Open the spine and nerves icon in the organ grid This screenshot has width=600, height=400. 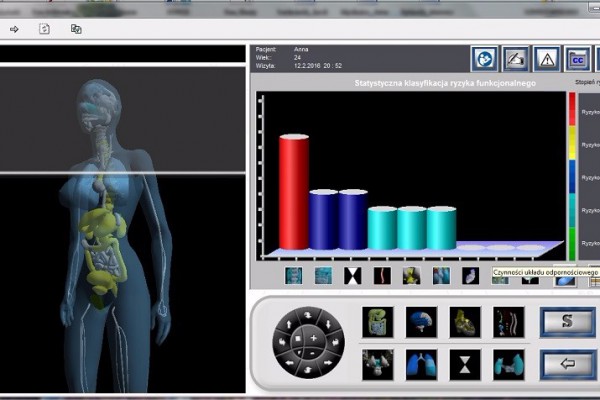(x=508, y=321)
